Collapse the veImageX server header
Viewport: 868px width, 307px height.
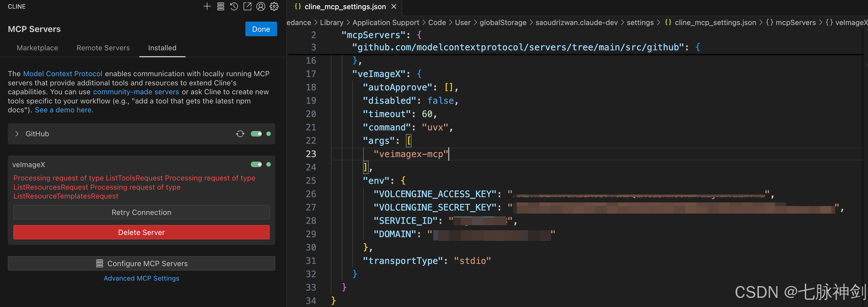[29, 164]
